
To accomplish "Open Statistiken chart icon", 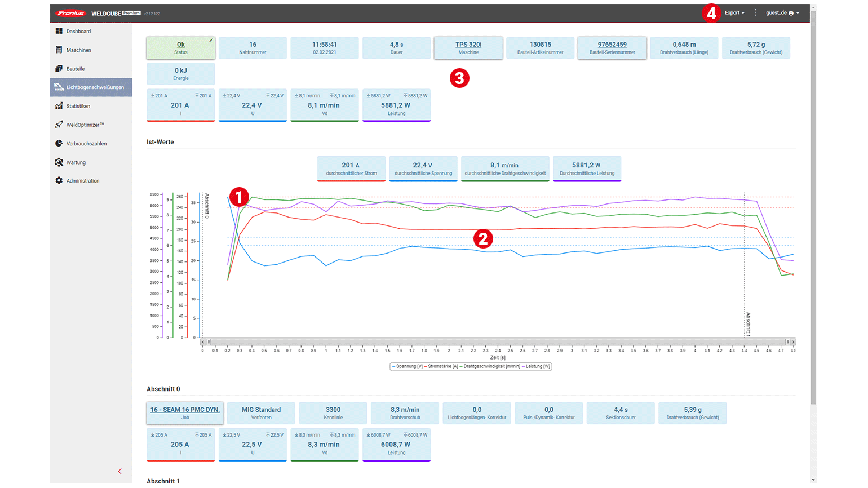I will click(59, 106).
